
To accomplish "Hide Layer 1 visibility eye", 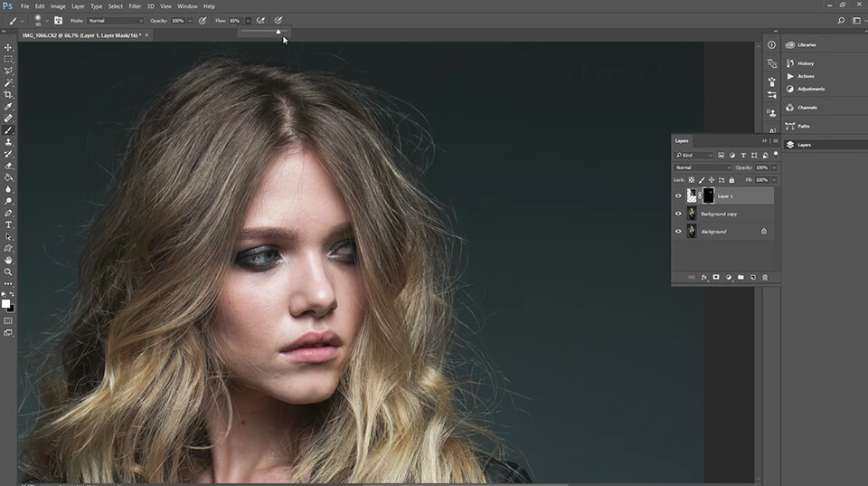I will point(678,195).
